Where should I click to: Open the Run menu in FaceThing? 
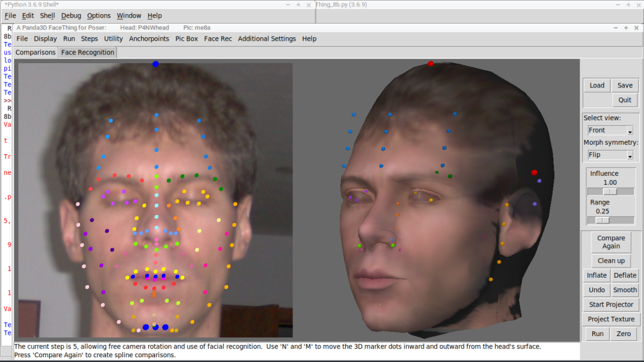[69, 38]
